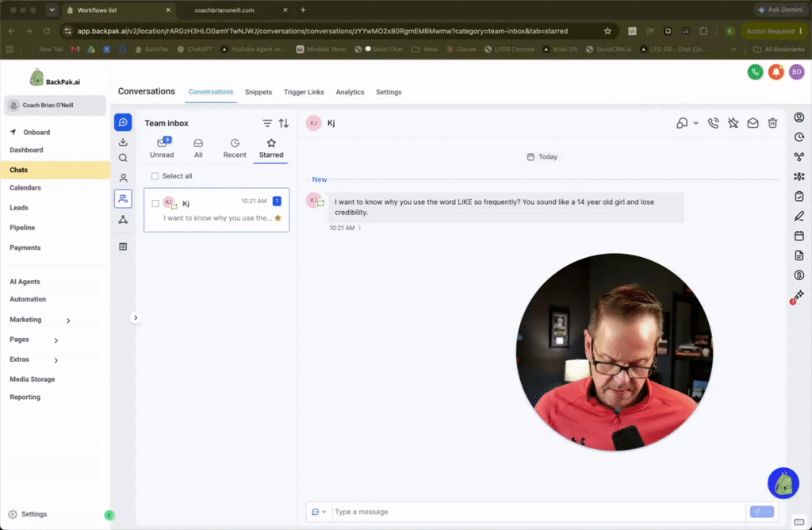Open the filter icon in Team inbox

click(266, 123)
